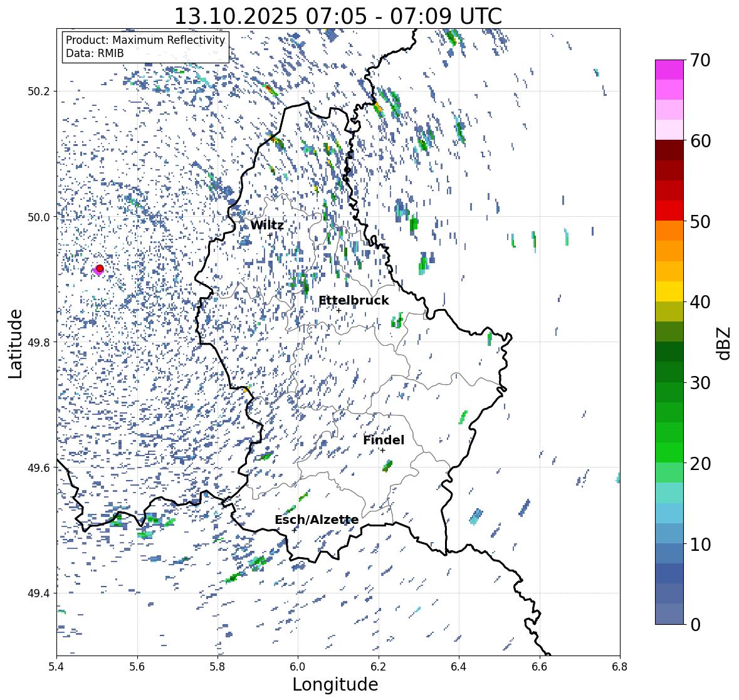Click the yellow swatch at 40 dBZ
The width and height of the screenshot is (739, 700).
[x=669, y=291]
